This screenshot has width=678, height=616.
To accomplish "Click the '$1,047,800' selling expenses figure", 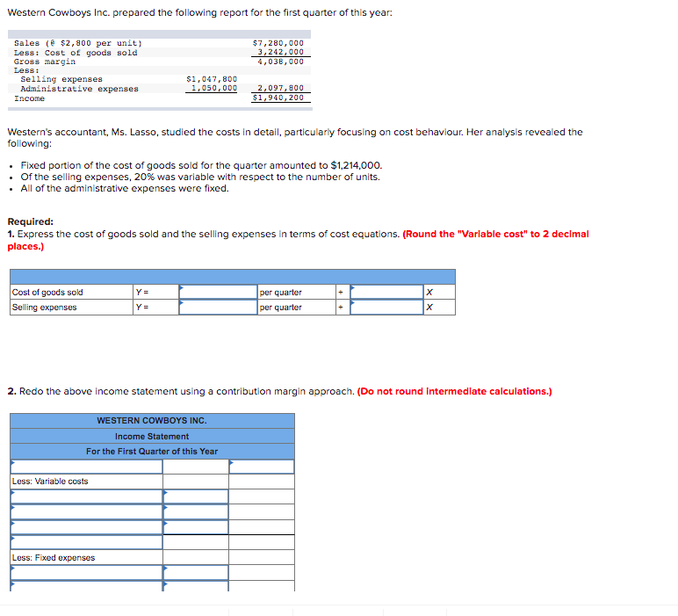I will [x=212, y=79].
